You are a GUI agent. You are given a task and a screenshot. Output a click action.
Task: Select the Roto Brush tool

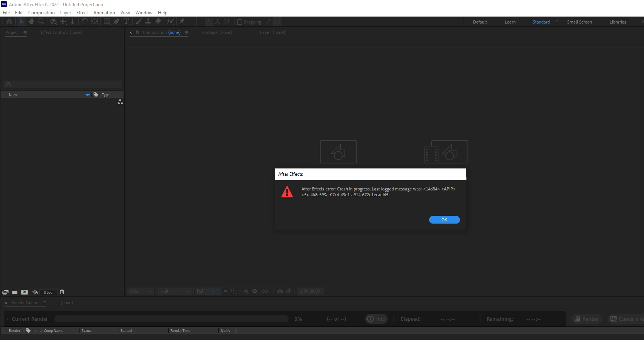170,22
